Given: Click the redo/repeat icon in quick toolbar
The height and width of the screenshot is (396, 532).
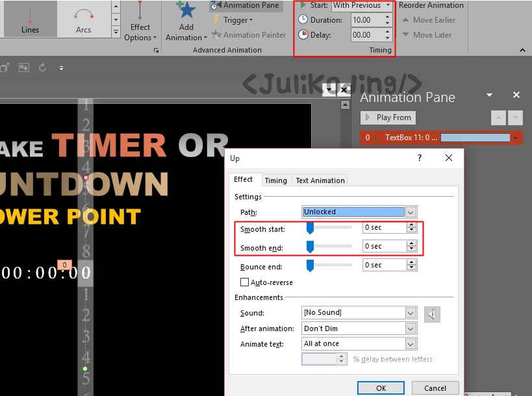Looking at the screenshot, I should click(x=42, y=68).
